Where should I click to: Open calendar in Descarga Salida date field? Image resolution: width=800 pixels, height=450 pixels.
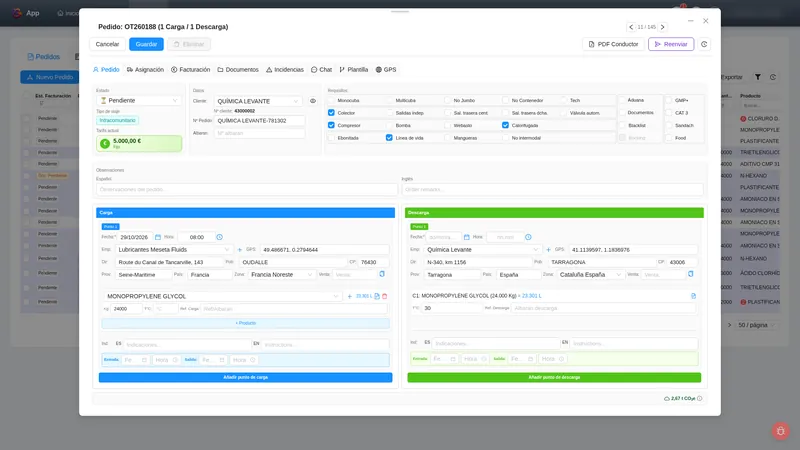[530, 359]
